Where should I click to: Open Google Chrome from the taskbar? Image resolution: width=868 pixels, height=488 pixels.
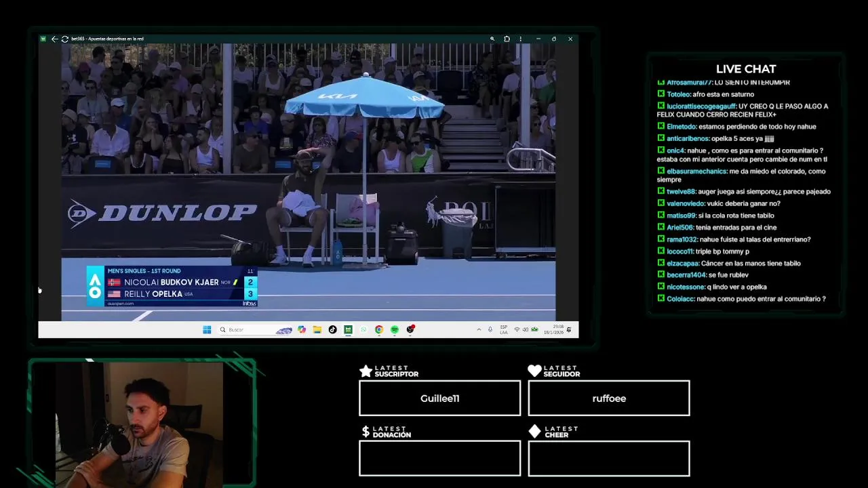point(379,329)
